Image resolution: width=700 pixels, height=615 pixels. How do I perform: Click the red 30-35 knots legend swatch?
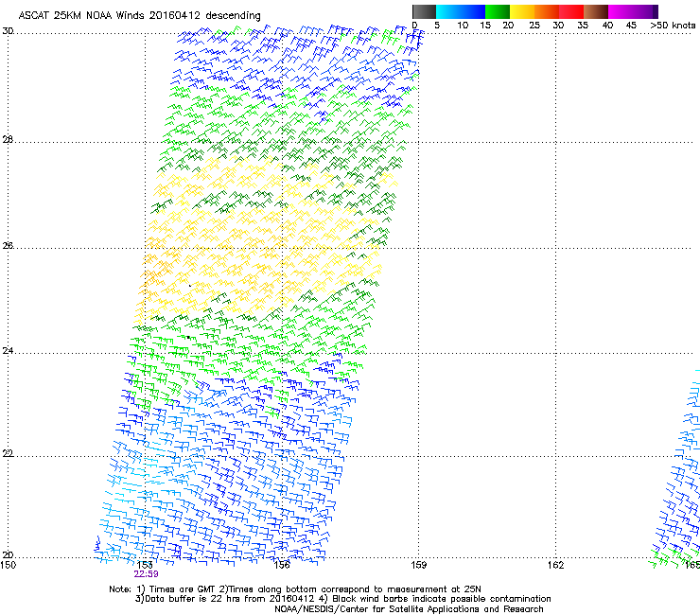point(571,11)
